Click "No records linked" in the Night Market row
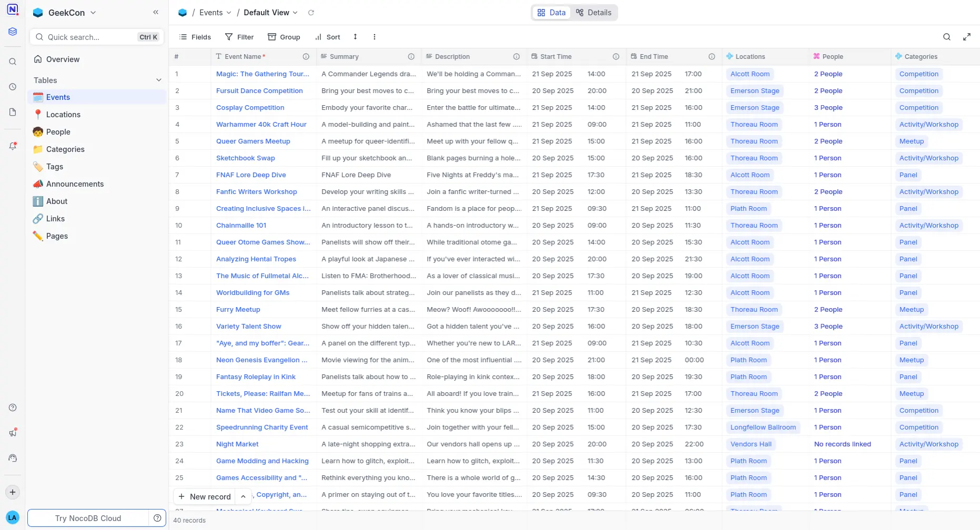980x530 pixels. tap(842, 444)
